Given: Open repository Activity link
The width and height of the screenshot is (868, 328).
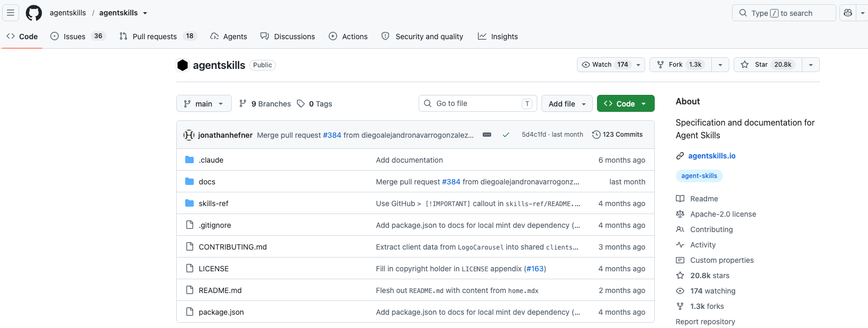Looking at the screenshot, I should tap(703, 245).
